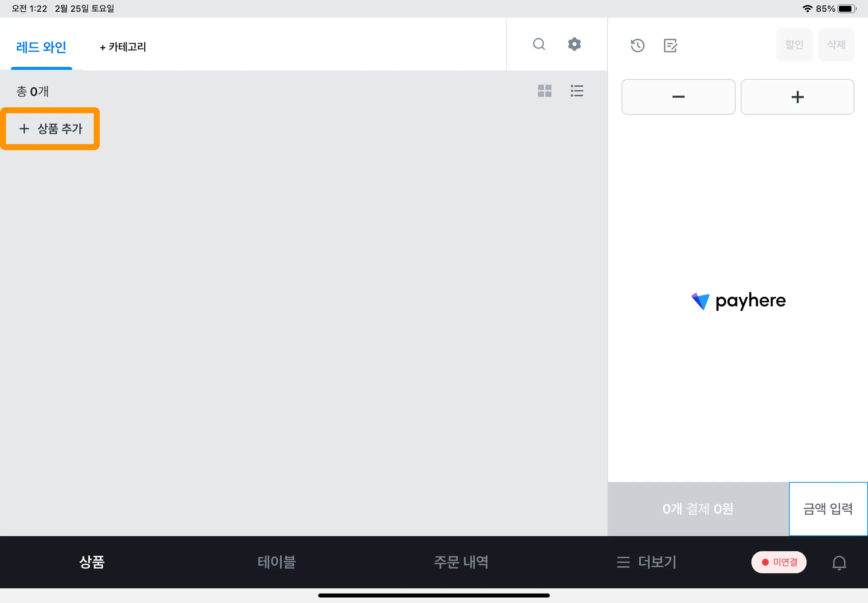The width and height of the screenshot is (868, 603).
Task: Open the order history clock icon
Action: pyautogui.click(x=637, y=45)
